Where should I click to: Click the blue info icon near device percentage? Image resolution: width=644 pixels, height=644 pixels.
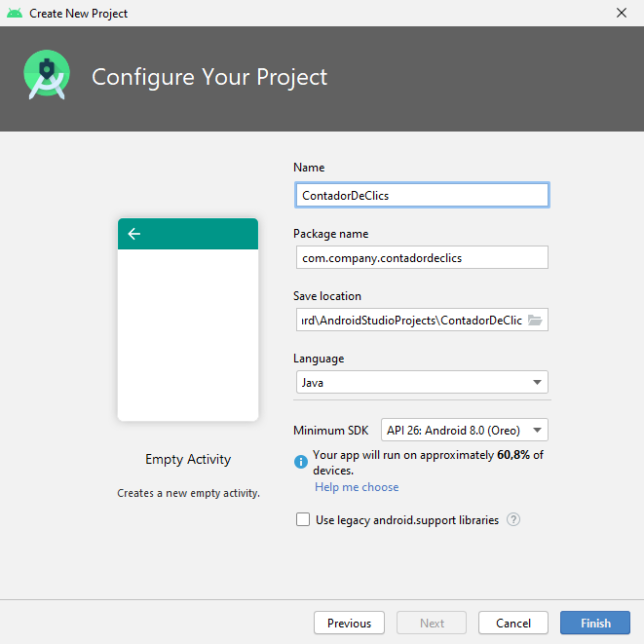[301, 462]
